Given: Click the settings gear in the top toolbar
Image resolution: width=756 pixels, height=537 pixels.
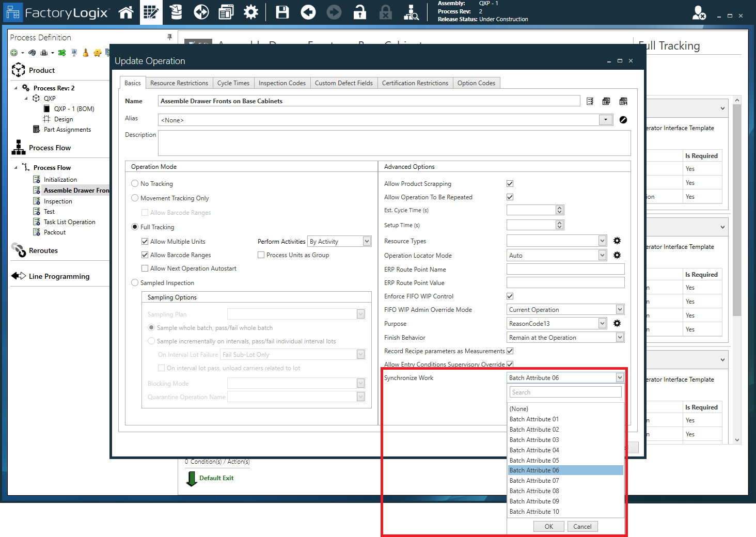Looking at the screenshot, I should pyautogui.click(x=251, y=12).
